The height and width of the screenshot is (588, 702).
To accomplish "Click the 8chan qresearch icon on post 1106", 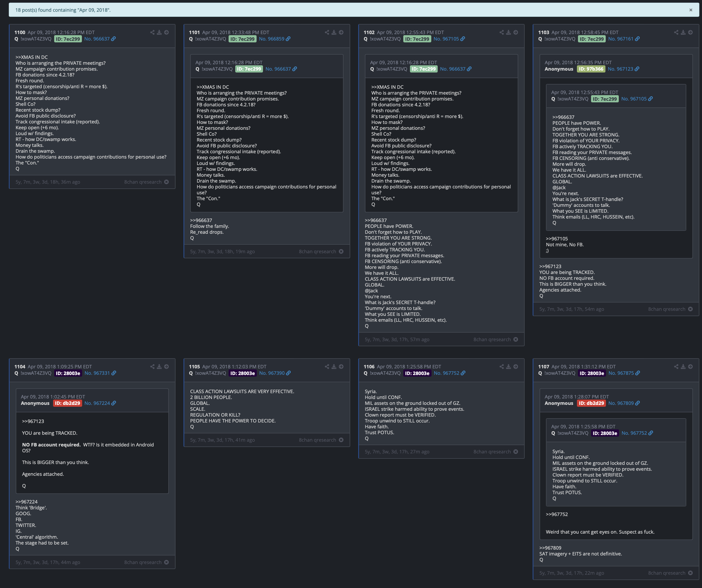I will point(516,451).
